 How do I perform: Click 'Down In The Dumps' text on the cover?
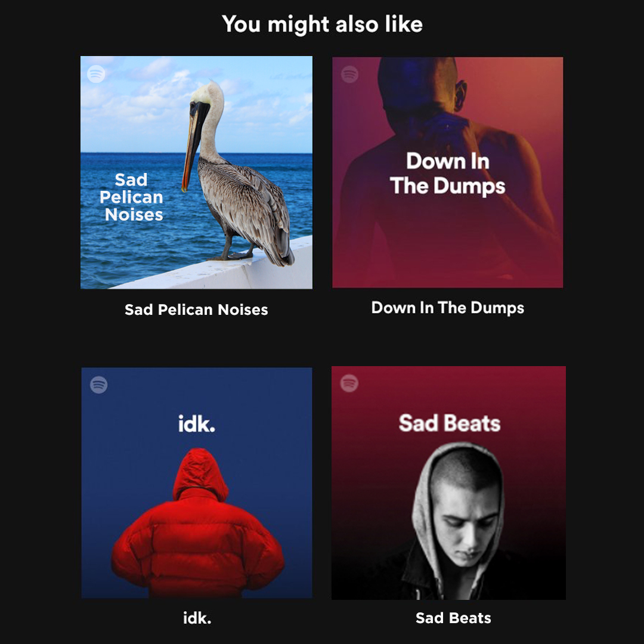pyautogui.click(x=448, y=173)
